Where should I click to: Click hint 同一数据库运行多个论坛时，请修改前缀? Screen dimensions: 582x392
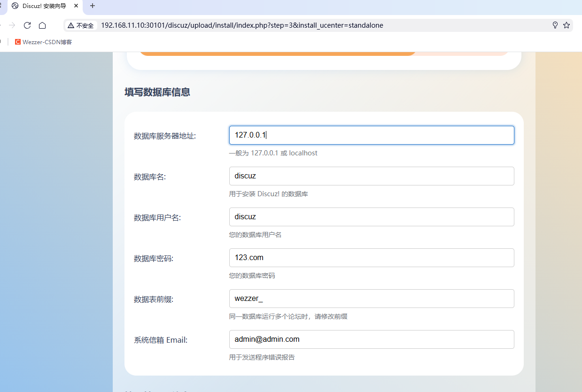(288, 316)
